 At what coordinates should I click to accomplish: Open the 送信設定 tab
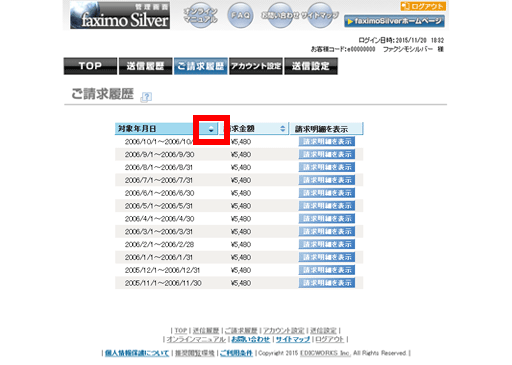point(311,66)
